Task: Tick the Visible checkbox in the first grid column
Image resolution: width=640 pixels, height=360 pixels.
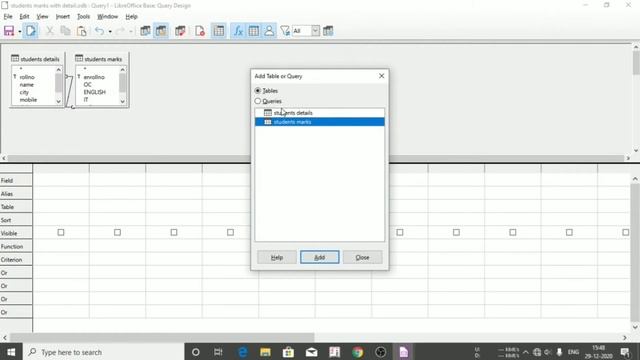Action: pos(61,232)
